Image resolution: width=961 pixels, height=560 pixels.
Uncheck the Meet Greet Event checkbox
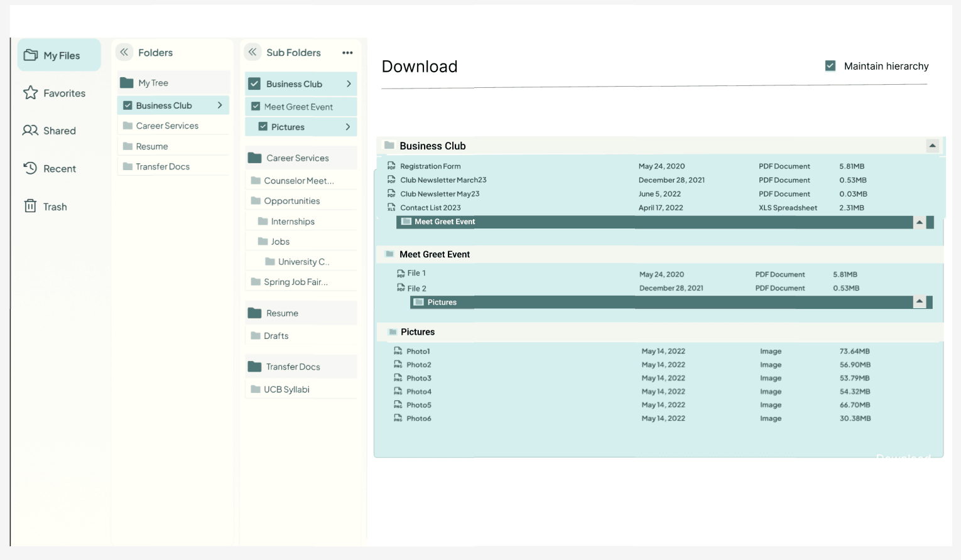[256, 107]
